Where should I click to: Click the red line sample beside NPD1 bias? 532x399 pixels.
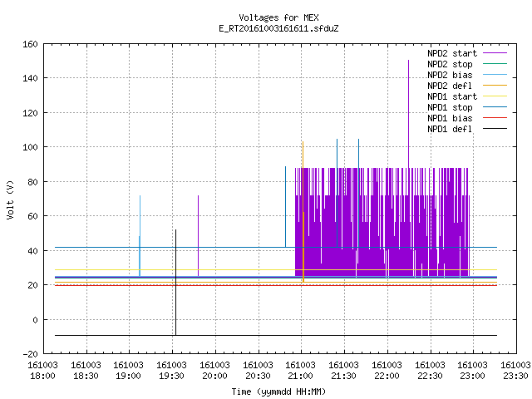tap(495, 118)
